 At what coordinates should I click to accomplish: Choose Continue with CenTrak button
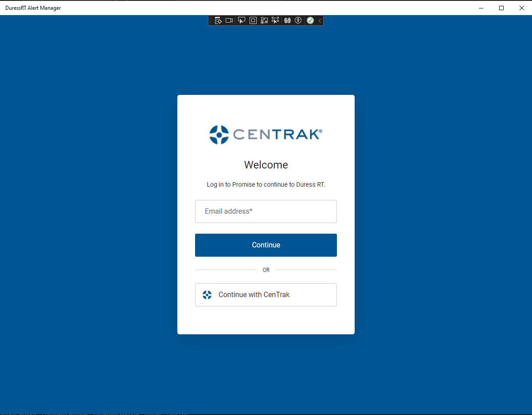coord(266,295)
